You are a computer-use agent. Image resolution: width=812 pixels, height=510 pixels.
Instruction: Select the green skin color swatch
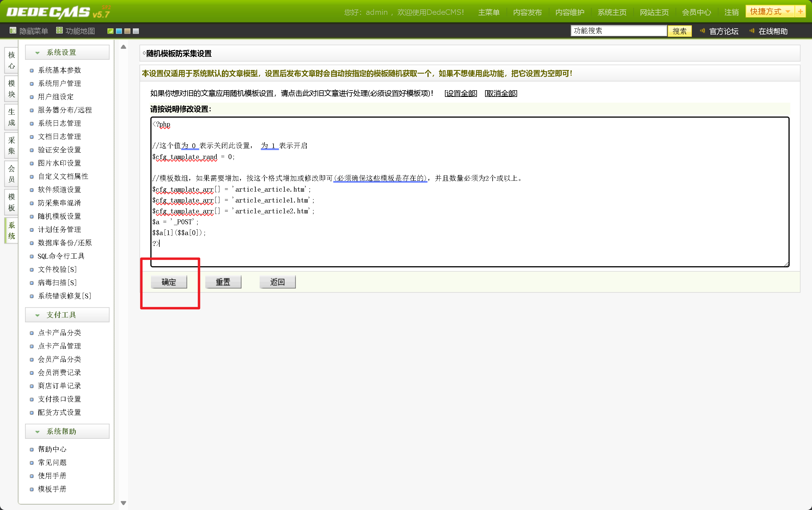(x=110, y=31)
